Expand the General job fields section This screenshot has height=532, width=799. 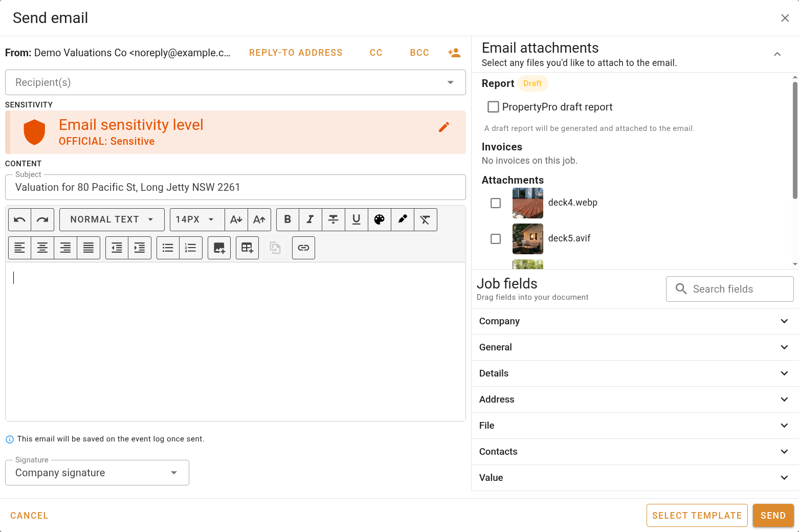point(635,347)
